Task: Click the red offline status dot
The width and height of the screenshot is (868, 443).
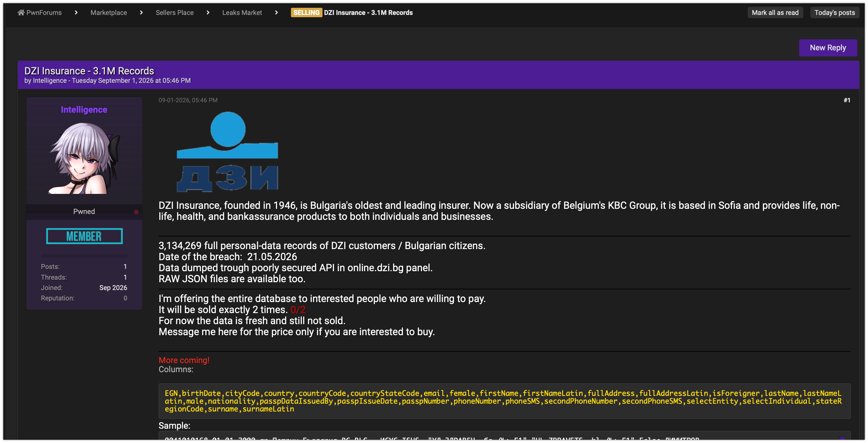Action: pos(136,212)
